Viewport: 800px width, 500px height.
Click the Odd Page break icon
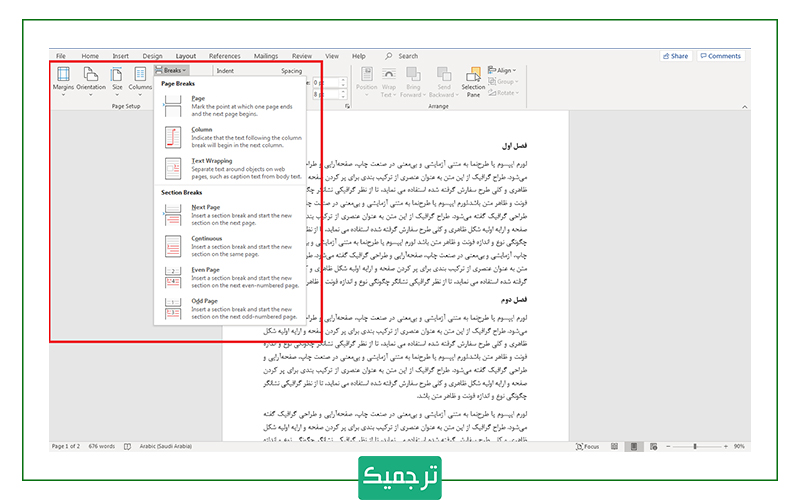[173, 309]
